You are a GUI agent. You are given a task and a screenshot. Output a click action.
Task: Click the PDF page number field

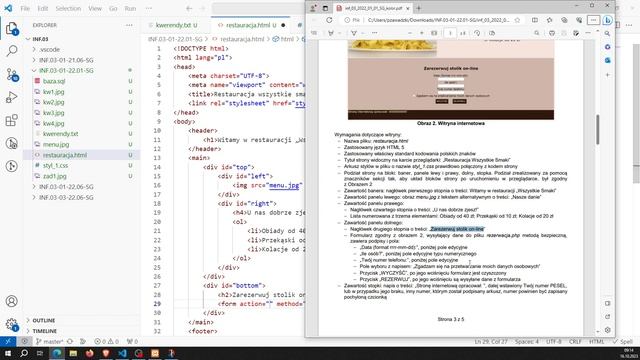[x=450, y=33]
